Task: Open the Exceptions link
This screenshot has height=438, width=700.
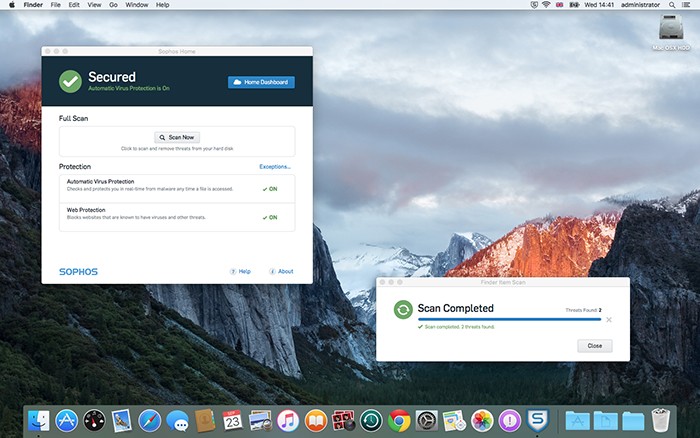Action: pyautogui.click(x=275, y=167)
